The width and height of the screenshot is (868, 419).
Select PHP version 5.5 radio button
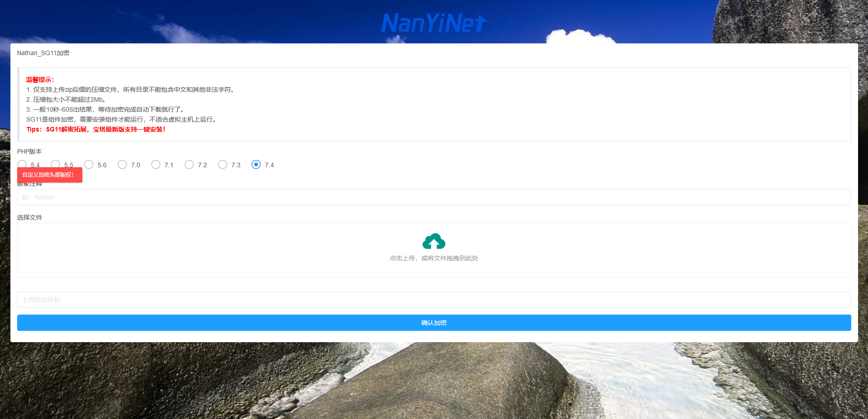(x=56, y=164)
